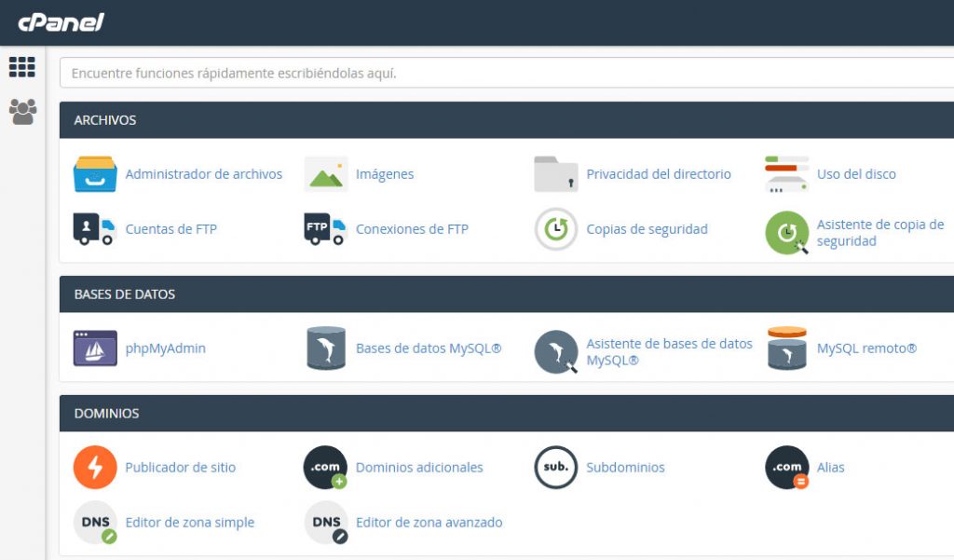
Task: Open the Administrador de archivos icon
Action: click(94, 173)
